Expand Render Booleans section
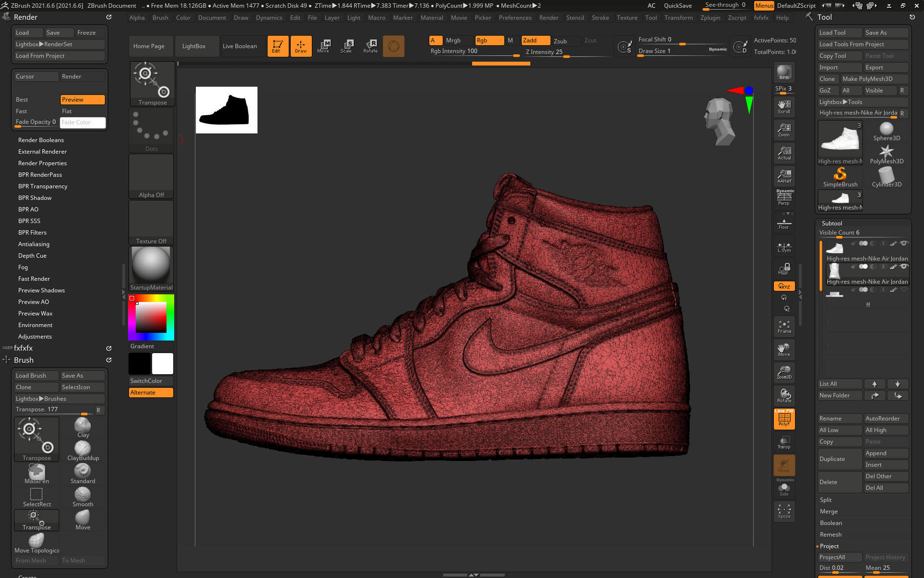This screenshot has width=924, height=578. pyautogui.click(x=41, y=140)
